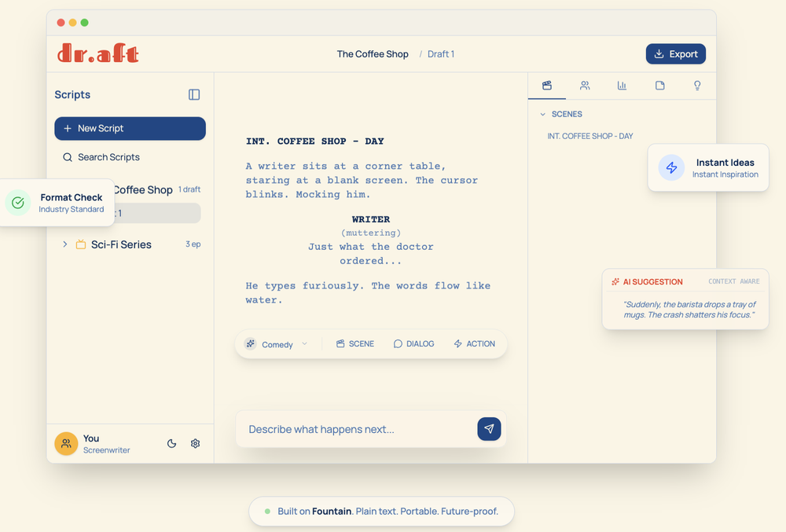Click the plus icon in New Script

(68, 128)
